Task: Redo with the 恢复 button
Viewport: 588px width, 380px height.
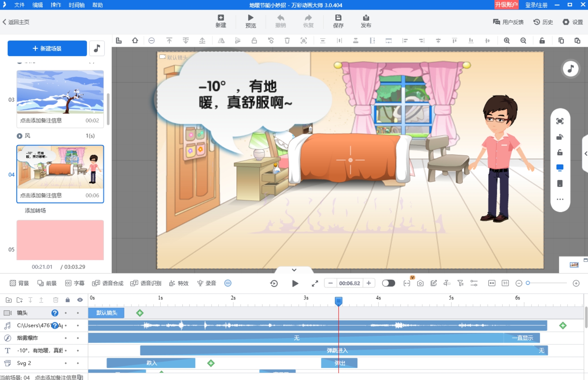Action: (308, 21)
